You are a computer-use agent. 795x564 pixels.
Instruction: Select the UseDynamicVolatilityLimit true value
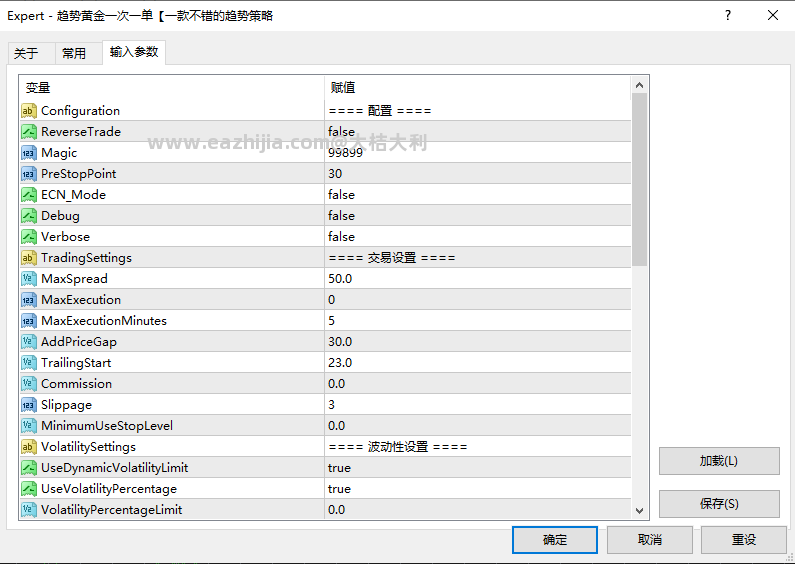tap(339, 468)
